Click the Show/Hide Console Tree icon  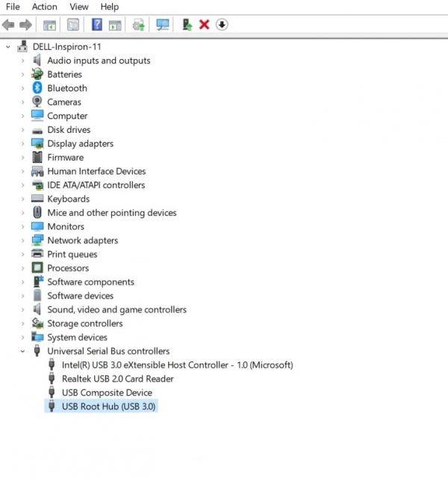tap(49, 25)
